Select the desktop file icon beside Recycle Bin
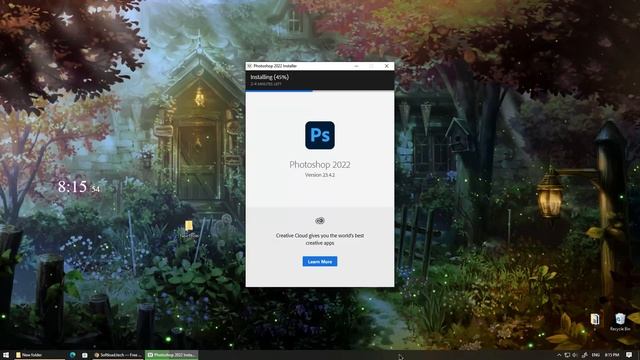The width and height of the screenshot is (640, 360). 595,320
